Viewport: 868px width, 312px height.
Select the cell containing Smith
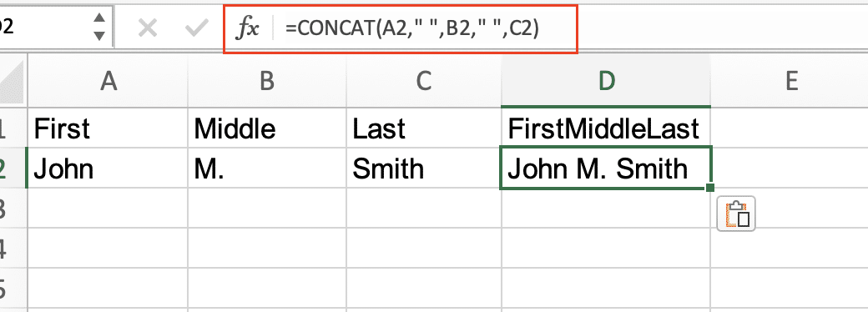pyautogui.click(x=424, y=169)
